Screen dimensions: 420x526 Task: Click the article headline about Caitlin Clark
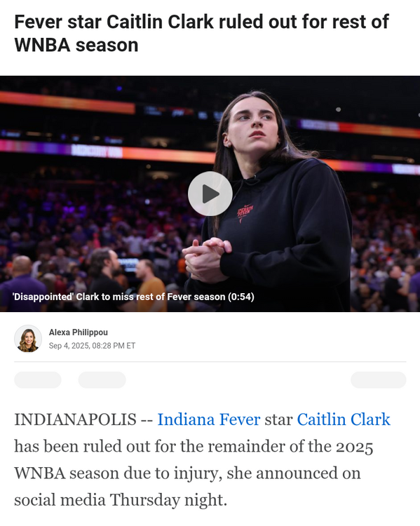(x=201, y=33)
